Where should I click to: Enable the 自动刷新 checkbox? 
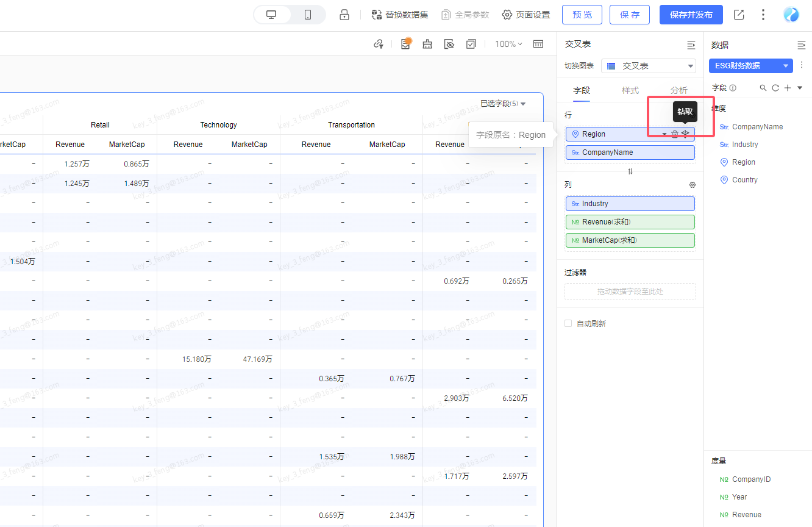tap(568, 323)
